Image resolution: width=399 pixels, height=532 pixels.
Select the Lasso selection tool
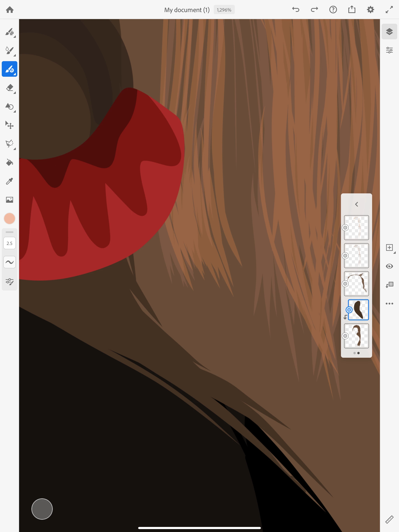tap(9, 144)
